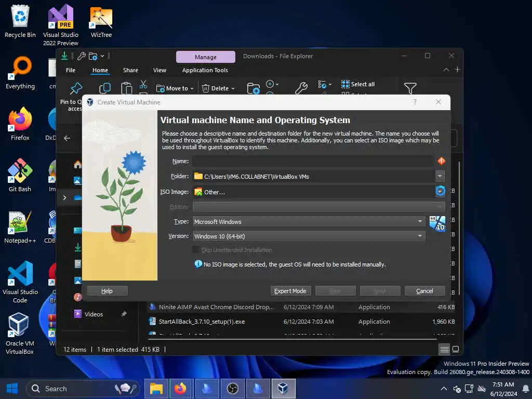Select the Share ribbon tab
Screen dimensions: 532x399
(130, 70)
